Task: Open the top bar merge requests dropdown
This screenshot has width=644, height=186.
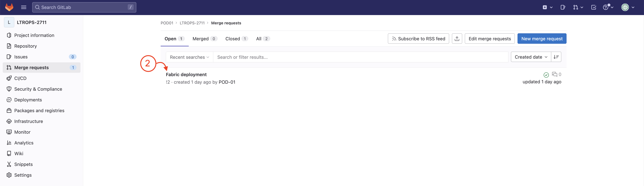Action: pyautogui.click(x=578, y=7)
